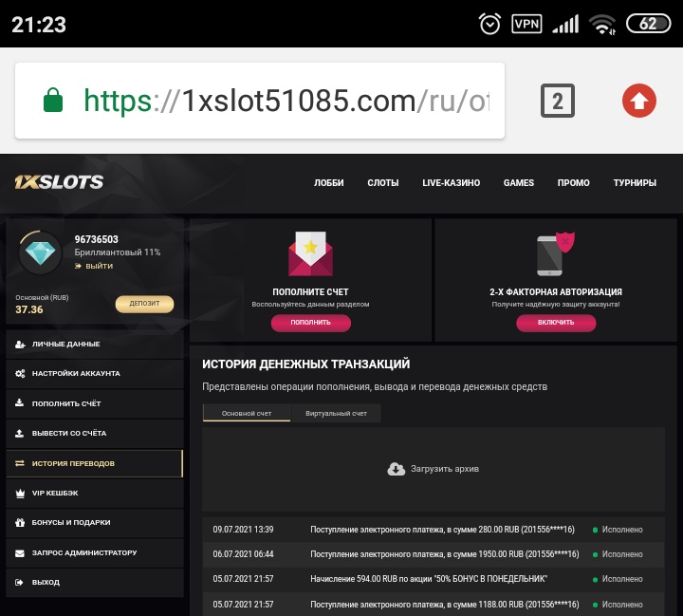Open the ТУРНИРЫ section
Screen dimensions: 683x616
[635, 182]
